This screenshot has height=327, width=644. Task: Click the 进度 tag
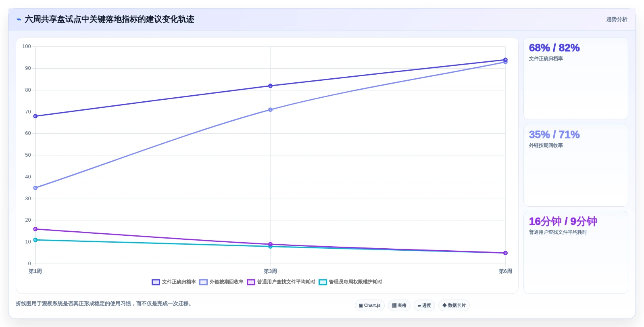tap(424, 306)
